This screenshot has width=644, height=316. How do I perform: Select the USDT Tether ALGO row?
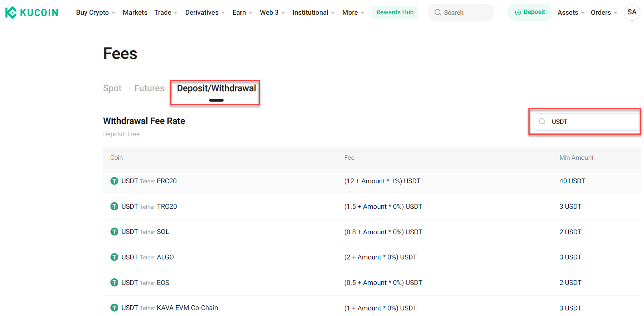click(372, 257)
